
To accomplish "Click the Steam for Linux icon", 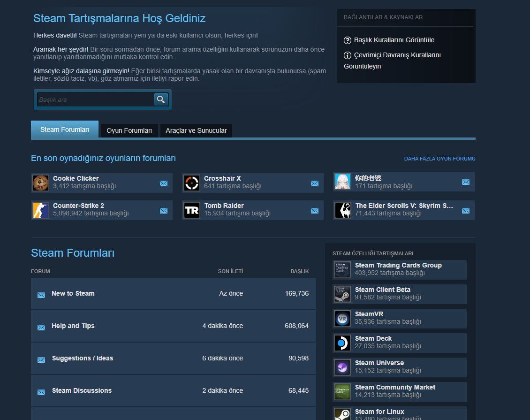I will [342, 414].
